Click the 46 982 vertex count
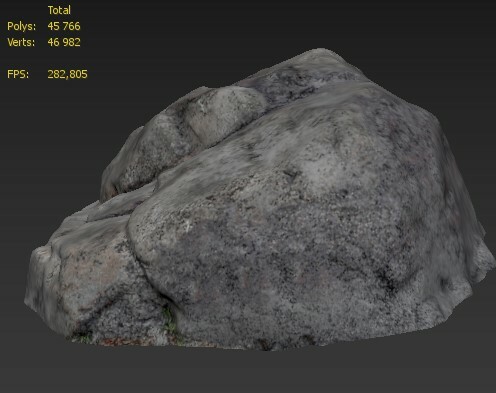Viewport: 496px width, 393px height. coord(64,42)
